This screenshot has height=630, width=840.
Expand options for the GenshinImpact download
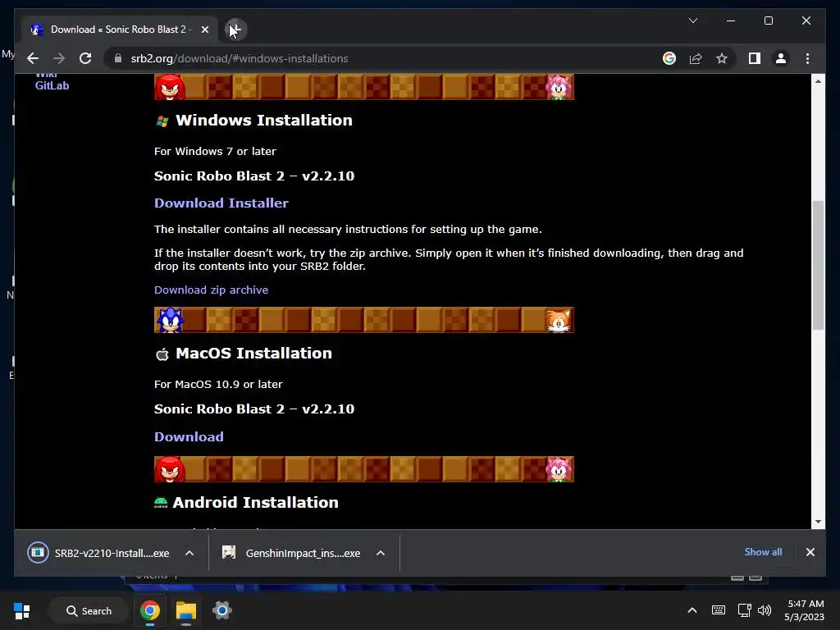[381, 553]
